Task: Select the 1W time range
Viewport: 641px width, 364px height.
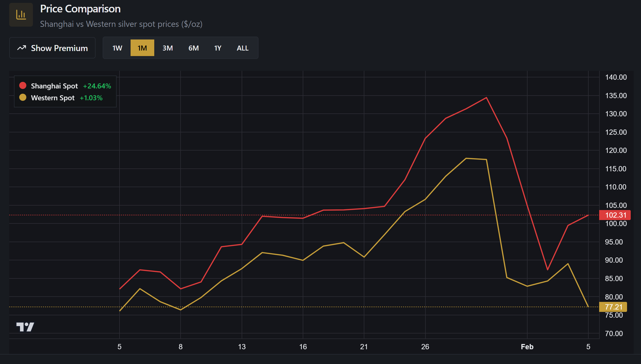Action: (117, 48)
